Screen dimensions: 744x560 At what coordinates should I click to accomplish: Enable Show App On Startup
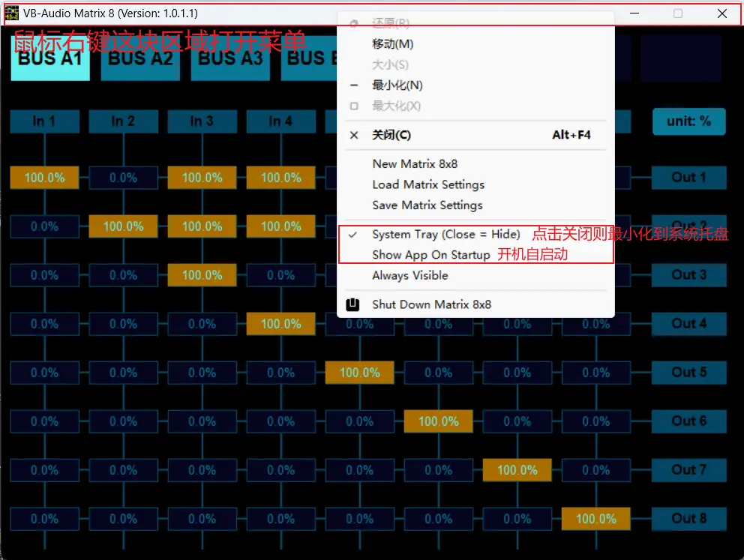(430, 255)
